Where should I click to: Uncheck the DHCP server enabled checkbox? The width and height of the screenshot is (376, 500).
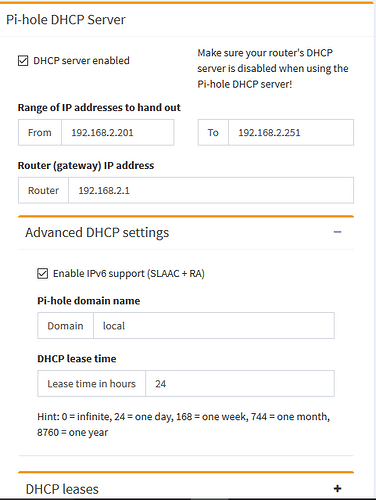[23, 61]
